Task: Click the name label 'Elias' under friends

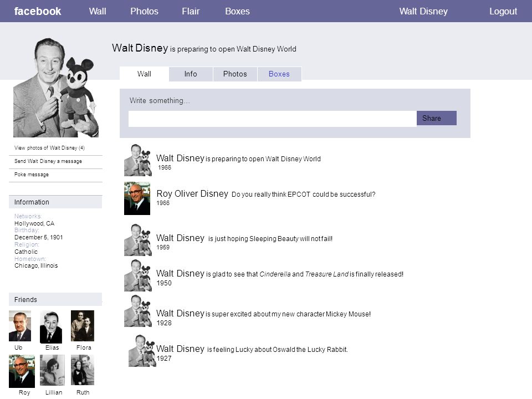Action: (52, 347)
